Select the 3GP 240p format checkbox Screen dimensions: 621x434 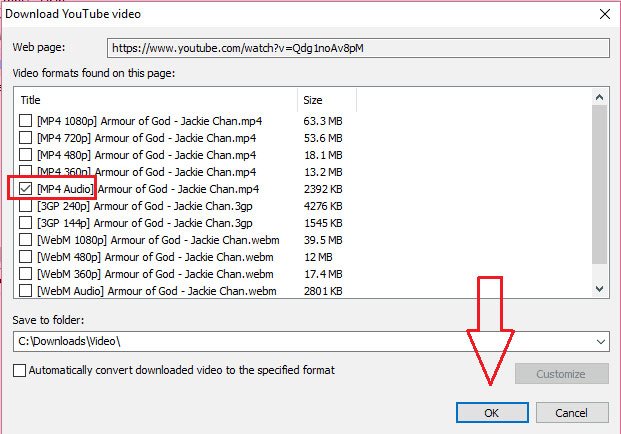25,206
